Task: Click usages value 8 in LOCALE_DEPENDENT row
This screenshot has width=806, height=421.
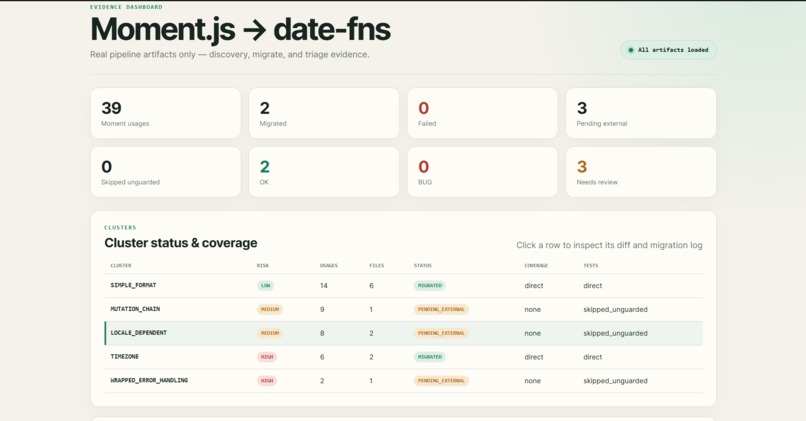Action: (322, 333)
